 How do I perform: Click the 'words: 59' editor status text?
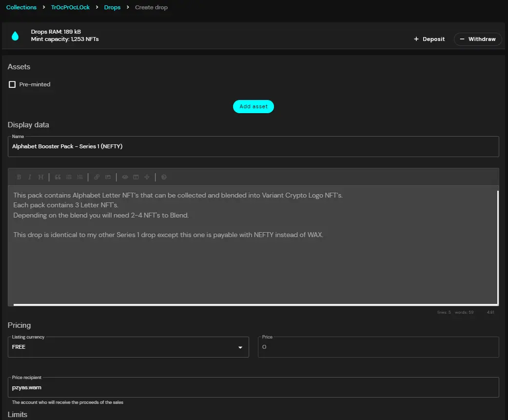464,312
